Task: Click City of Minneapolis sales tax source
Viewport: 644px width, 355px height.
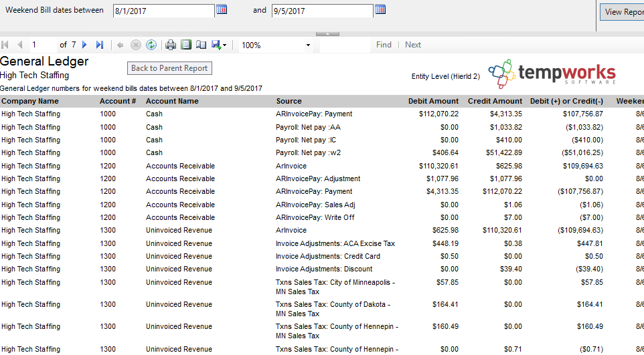Action: 335,287
